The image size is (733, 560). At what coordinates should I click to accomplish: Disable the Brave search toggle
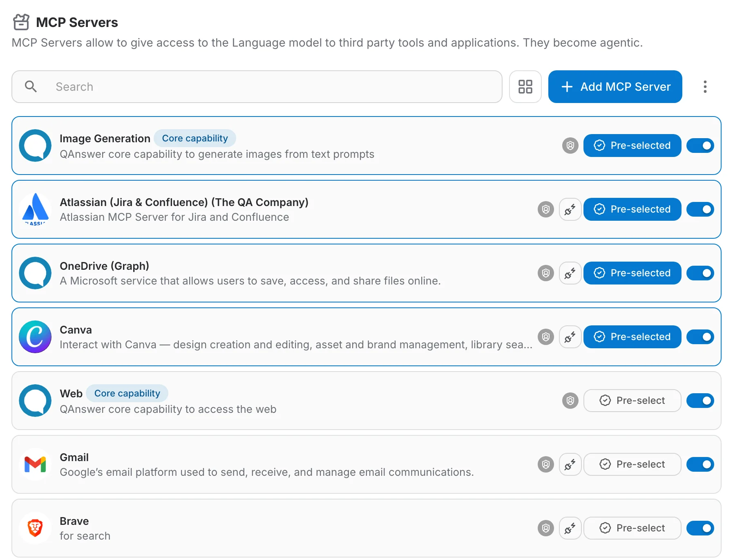click(x=700, y=528)
